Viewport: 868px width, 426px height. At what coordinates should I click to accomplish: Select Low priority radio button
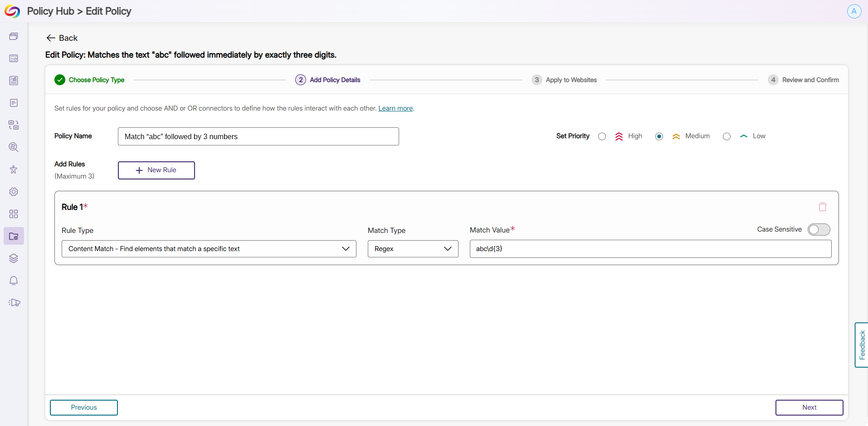pyautogui.click(x=727, y=136)
